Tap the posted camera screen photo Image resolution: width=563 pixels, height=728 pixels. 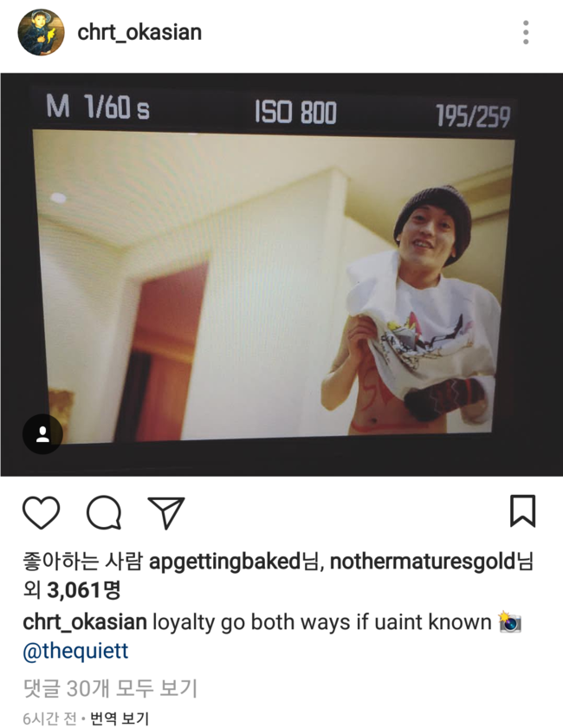pyautogui.click(x=281, y=275)
